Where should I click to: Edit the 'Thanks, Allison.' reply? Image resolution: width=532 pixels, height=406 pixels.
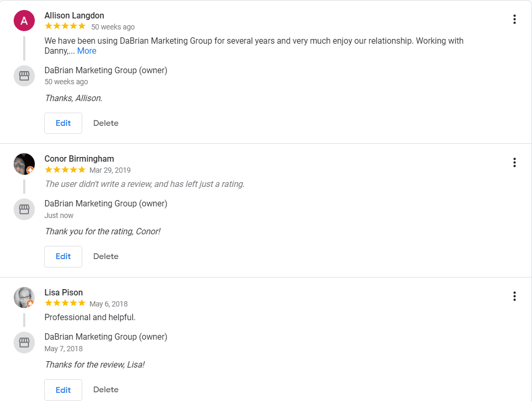[63, 123]
